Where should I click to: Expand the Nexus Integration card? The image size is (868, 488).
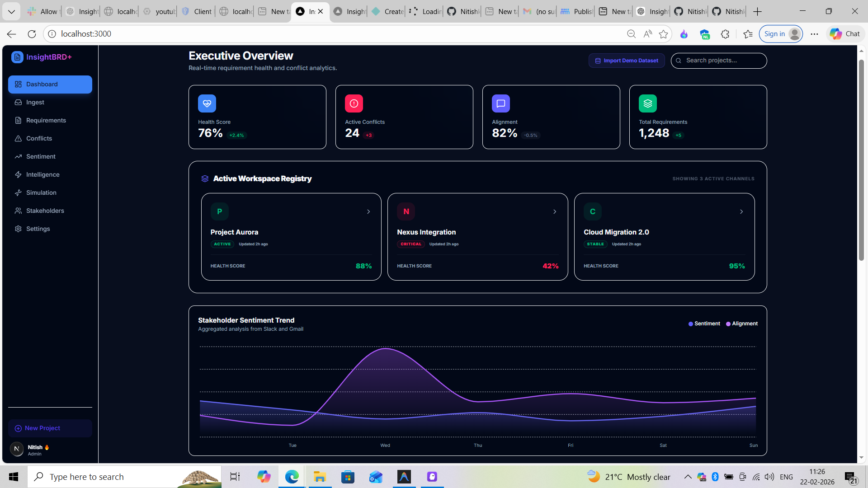555,211
